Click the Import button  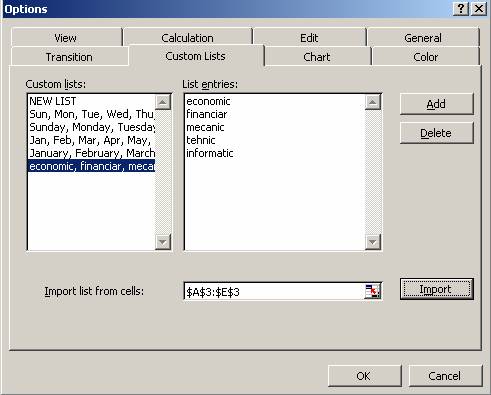coord(436,289)
